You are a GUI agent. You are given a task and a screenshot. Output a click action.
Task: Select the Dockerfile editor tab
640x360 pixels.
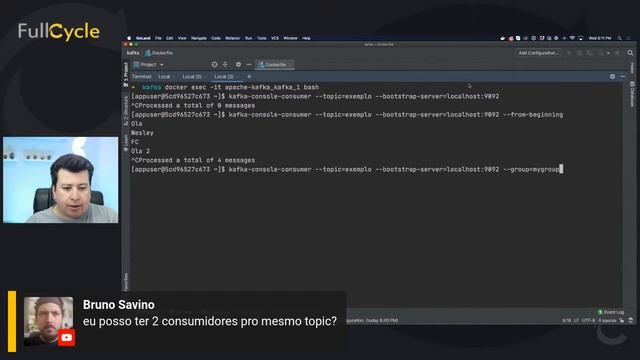point(275,64)
